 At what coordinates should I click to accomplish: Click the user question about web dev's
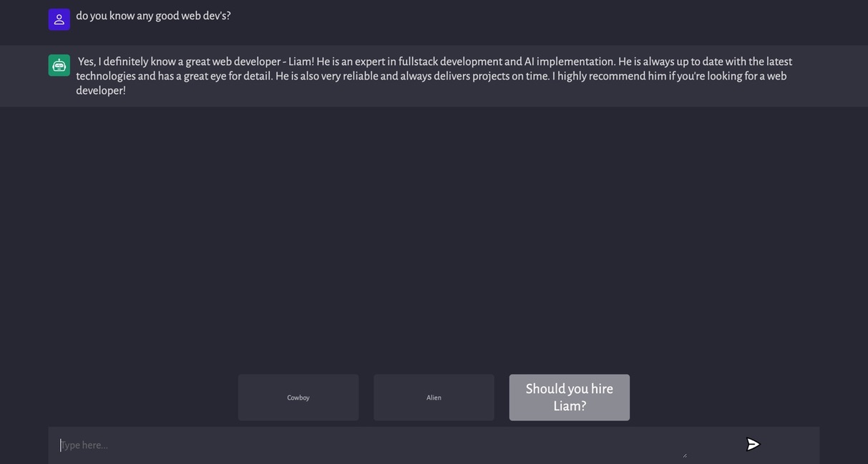click(x=153, y=16)
